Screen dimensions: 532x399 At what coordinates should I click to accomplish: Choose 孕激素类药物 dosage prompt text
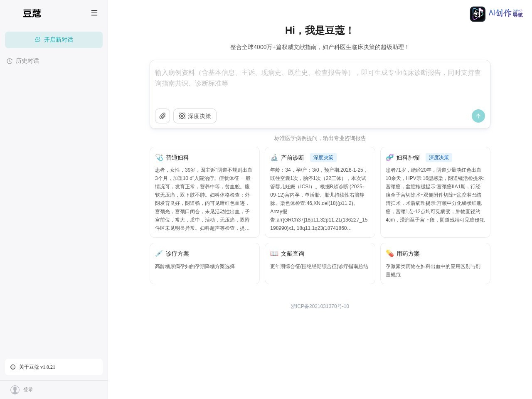pos(433,271)
